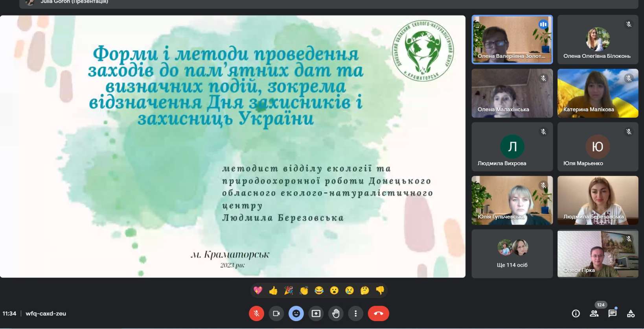This screenshot has width=644, height=329.
Task: Click the present screen button
Action: [x=316, y=314]
